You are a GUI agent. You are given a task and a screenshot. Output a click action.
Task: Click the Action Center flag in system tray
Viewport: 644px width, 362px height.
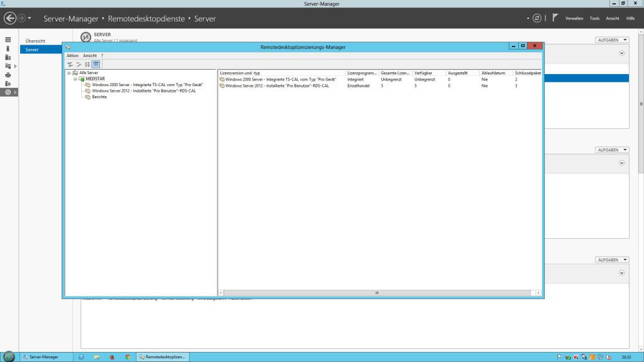560,357
